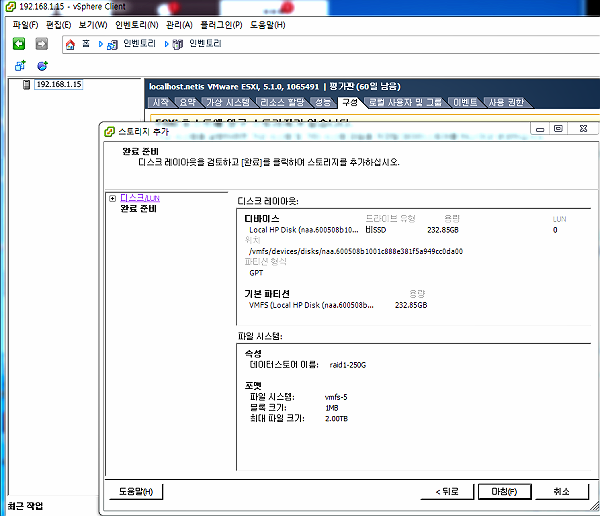Click the globe resource pool toolbar icon

click(x=42, y=66)
